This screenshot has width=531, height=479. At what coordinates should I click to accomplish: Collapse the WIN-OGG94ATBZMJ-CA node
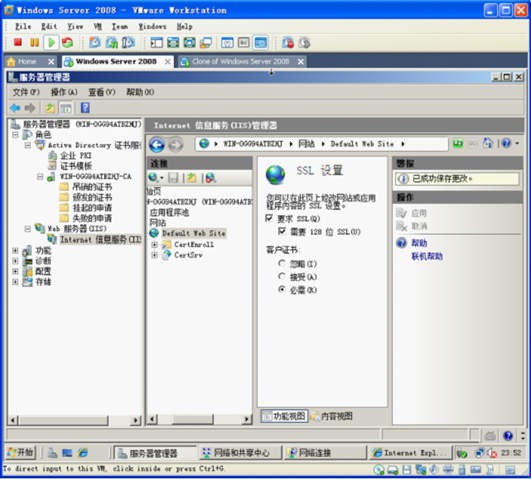click(40, 176)
